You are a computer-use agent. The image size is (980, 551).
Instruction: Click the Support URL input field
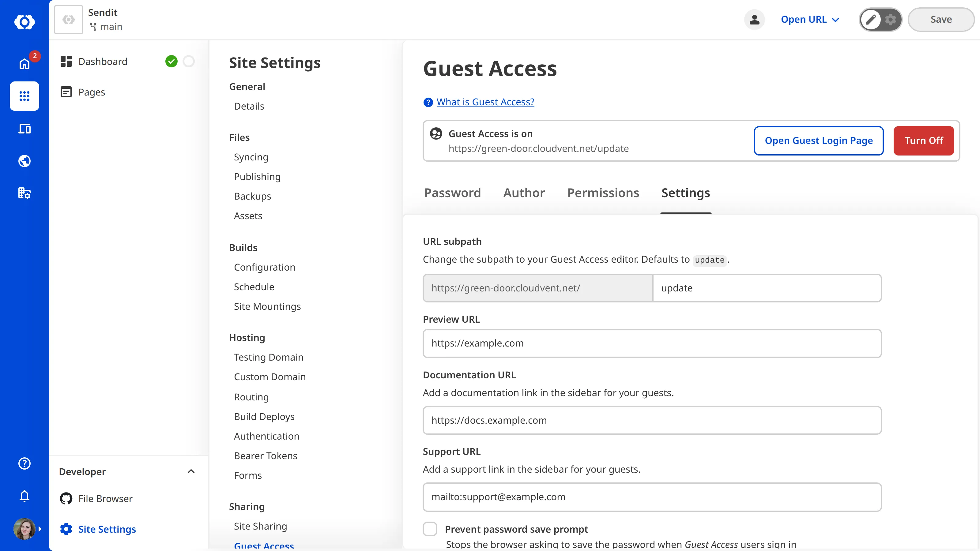pos(652,497)
